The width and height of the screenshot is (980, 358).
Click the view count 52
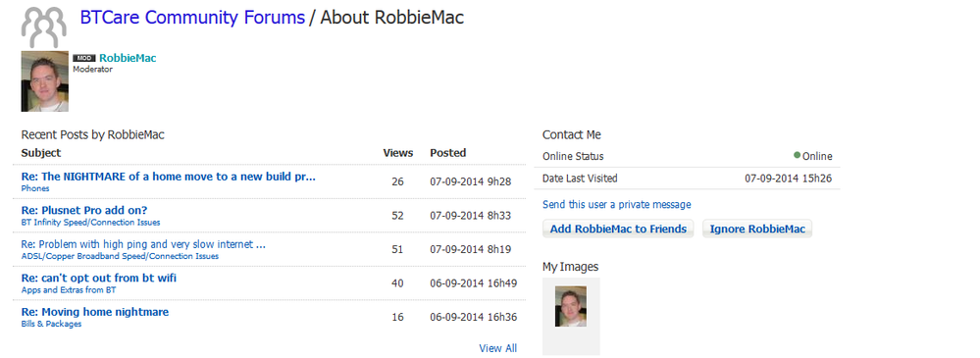click(397, 216)
